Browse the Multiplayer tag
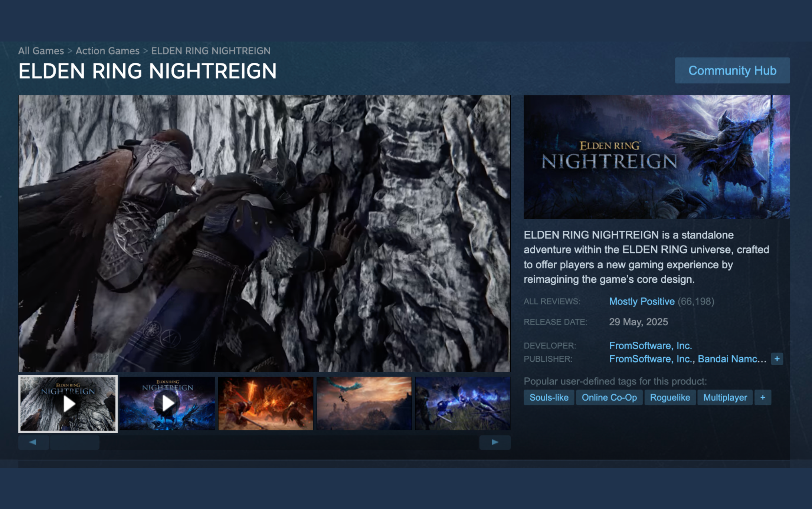812x509 pixels. 725,397
